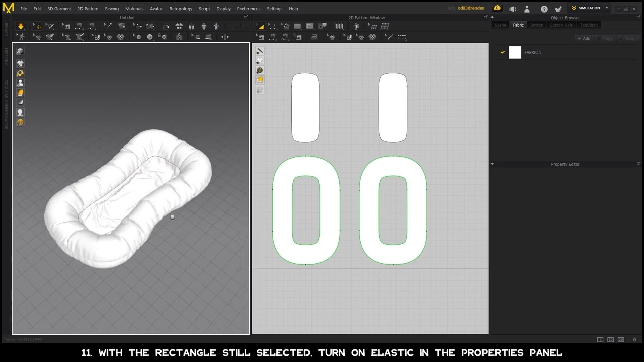Screen dimensions: 644x362
Task: Expand the HISTORY side panel
Action: pos(6,56)
